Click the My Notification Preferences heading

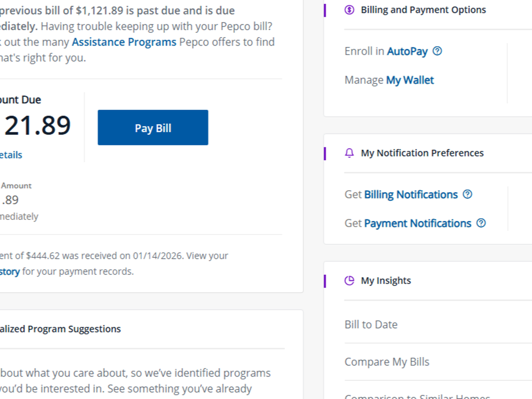click(422, 153)
